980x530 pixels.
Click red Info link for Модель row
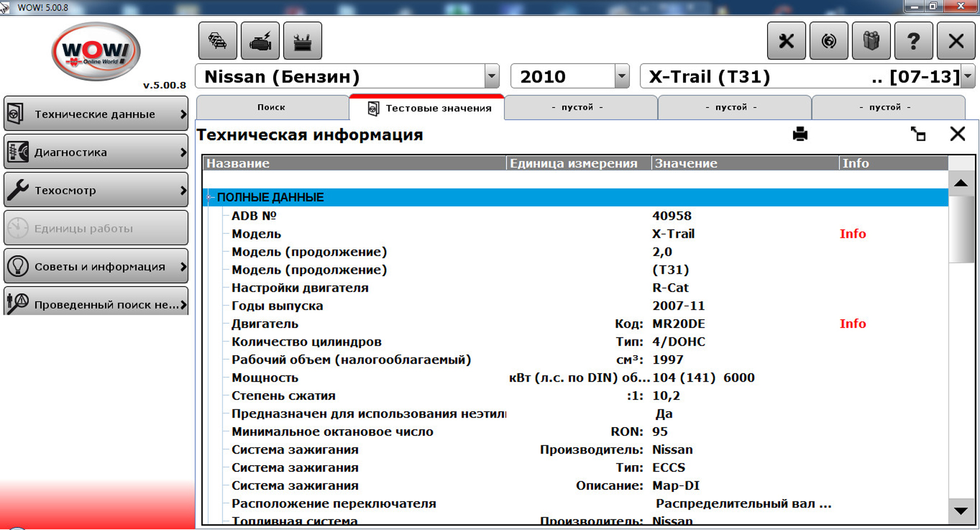(852, 234)
